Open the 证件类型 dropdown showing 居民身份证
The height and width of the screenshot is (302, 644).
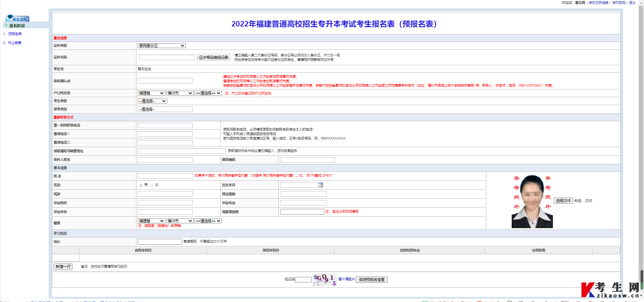click(162, 46)
